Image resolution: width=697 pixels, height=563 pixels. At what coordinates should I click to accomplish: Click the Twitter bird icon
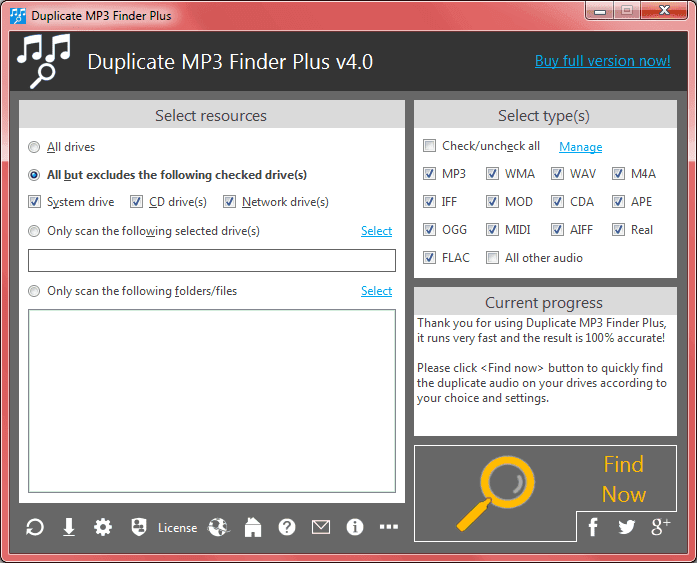coord(627,527)
